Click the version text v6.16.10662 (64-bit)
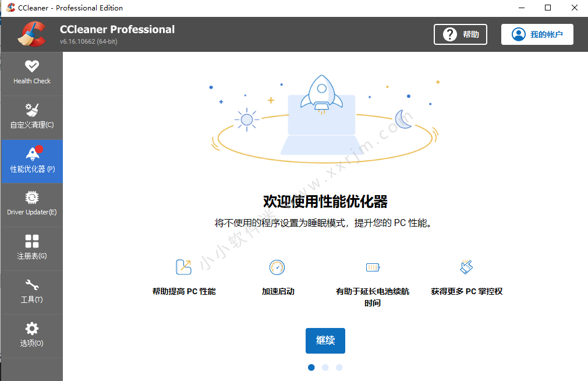 pyautogui.click(x=88, y=41)
